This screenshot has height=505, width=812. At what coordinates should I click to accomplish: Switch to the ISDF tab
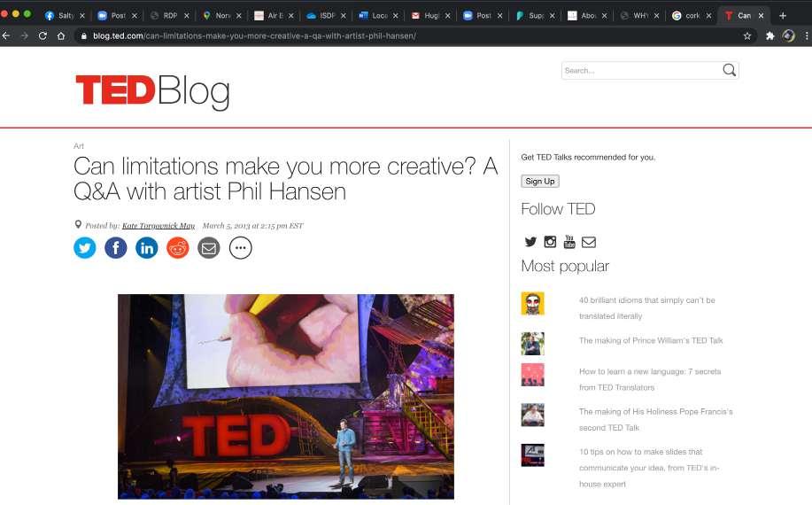[326, 16]
